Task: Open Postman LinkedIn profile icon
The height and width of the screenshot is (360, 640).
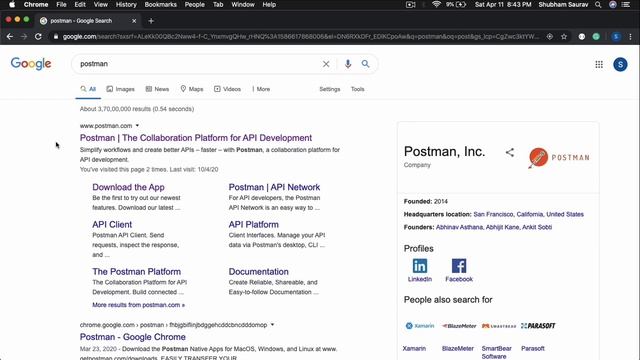Action: tap(420, 266)
